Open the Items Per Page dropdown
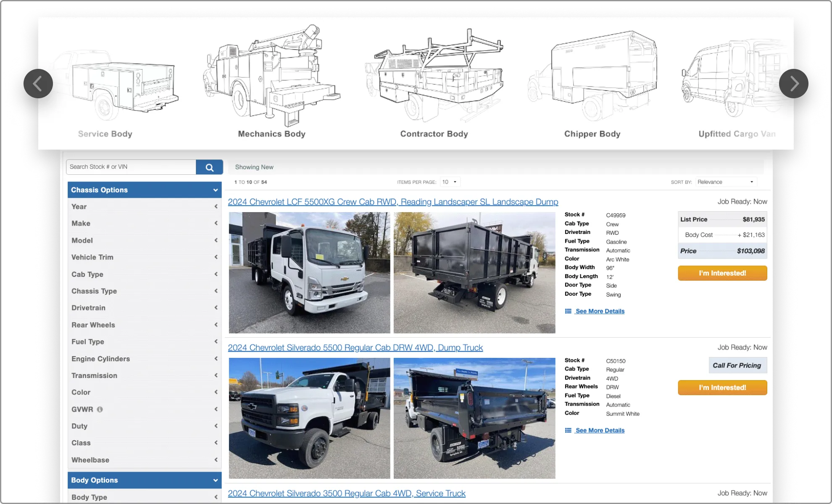The image size is (832, 504). [450, 182]
